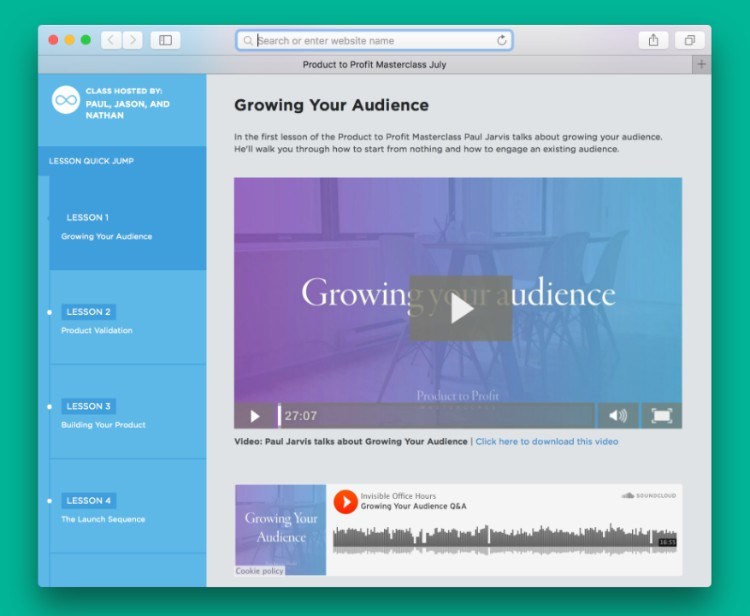750x616 pixels.
Task: Click the video progress bar scrubber
Action: coord(279,416)
